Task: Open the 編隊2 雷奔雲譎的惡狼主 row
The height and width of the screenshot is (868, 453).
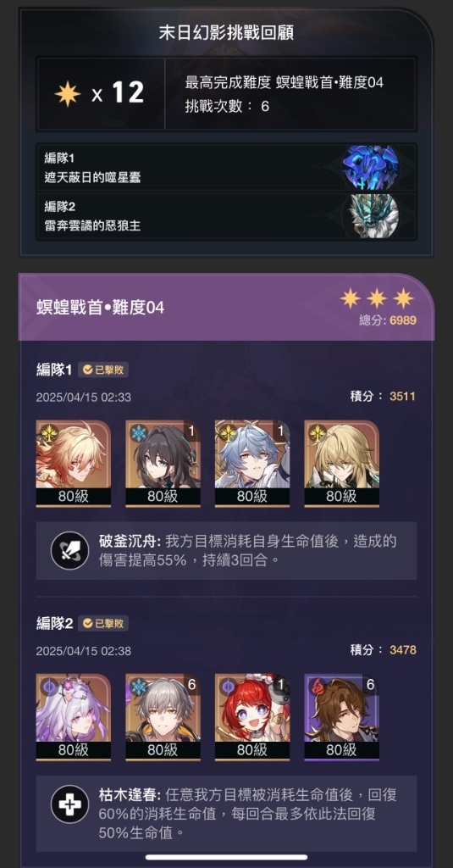Action: pyautogui.click(x=226, y=215)
